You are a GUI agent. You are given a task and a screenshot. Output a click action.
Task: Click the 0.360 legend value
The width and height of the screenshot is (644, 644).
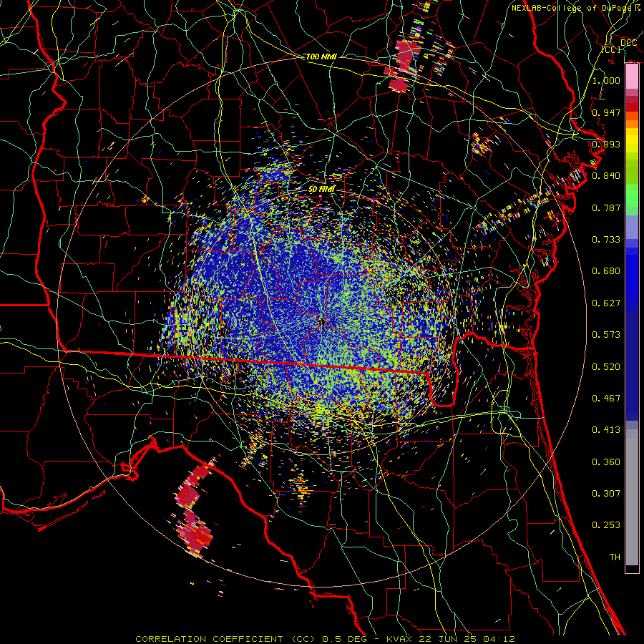(606, 462)
